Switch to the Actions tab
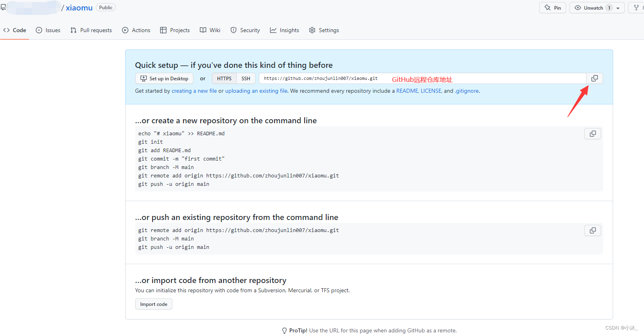644x334 pixels. (136, 30)
